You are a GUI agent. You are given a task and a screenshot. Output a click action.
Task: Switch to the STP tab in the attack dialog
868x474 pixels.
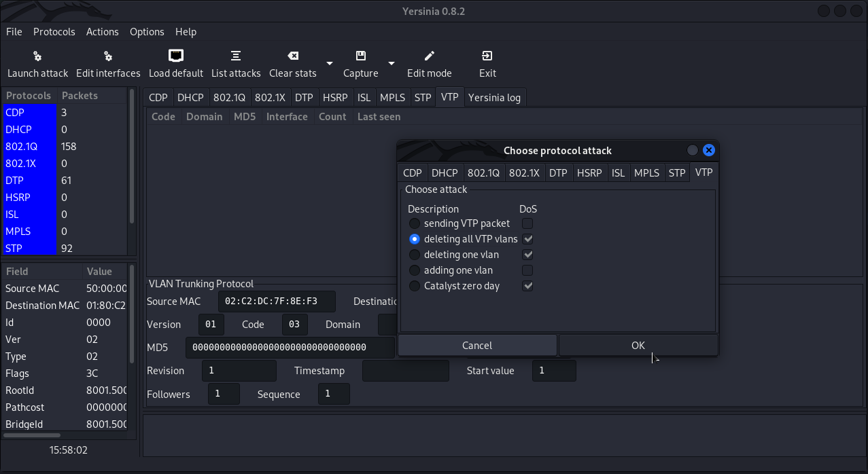(676, 172)
